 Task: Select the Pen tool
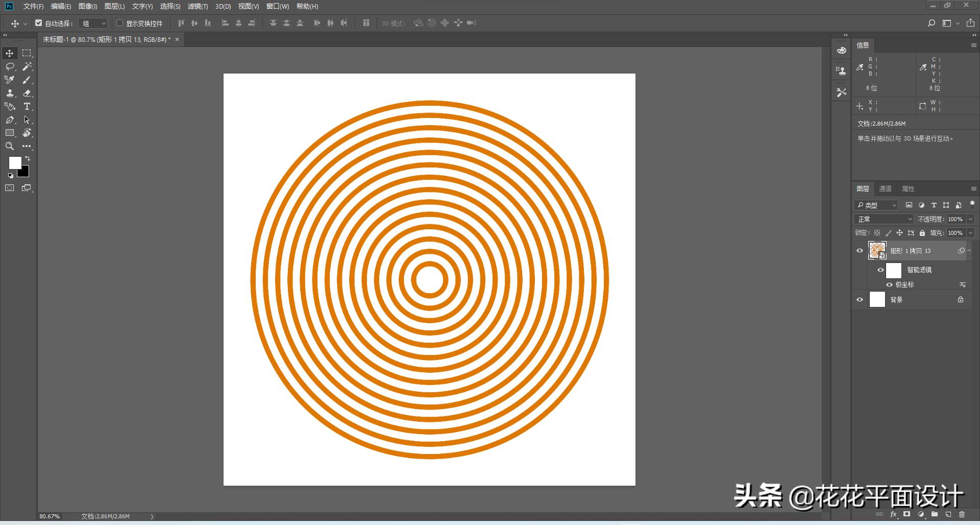pyautogui.click(x=10, y=120)
